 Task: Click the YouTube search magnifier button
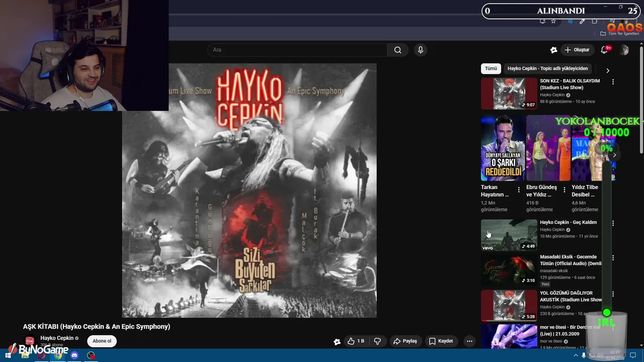coord(397,50)
